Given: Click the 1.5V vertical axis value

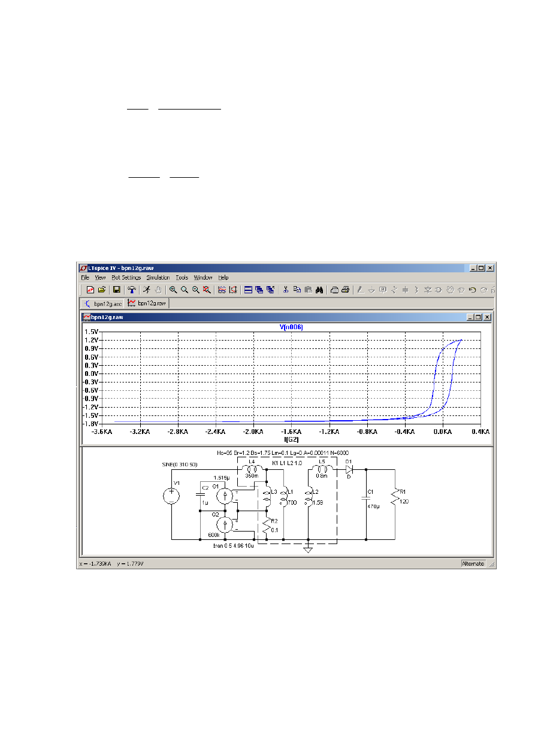Looking at the screenshot, I should click(92, 331).
